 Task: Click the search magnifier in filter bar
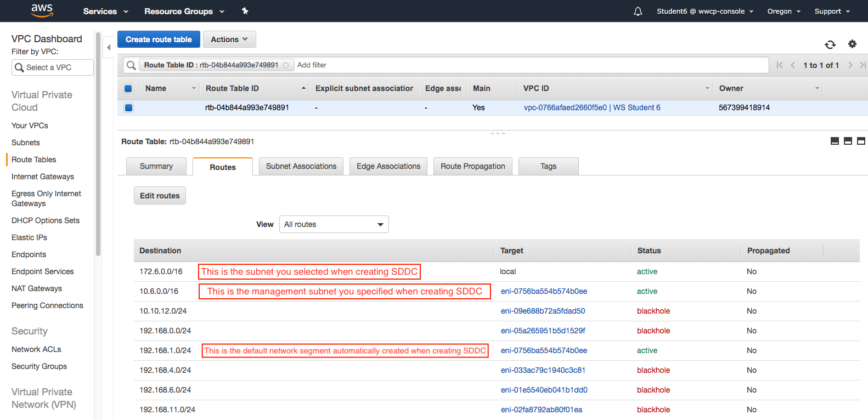tap(131, 65)
